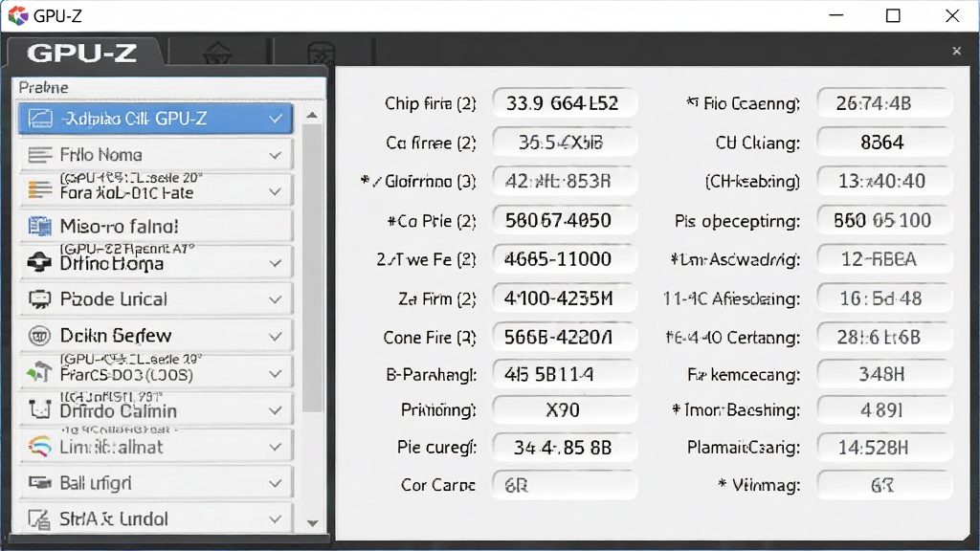Click the blue icon beside 'Miso-ro falnal'
The width and height of the screenshot is (980, 551).
coord(40,226)
